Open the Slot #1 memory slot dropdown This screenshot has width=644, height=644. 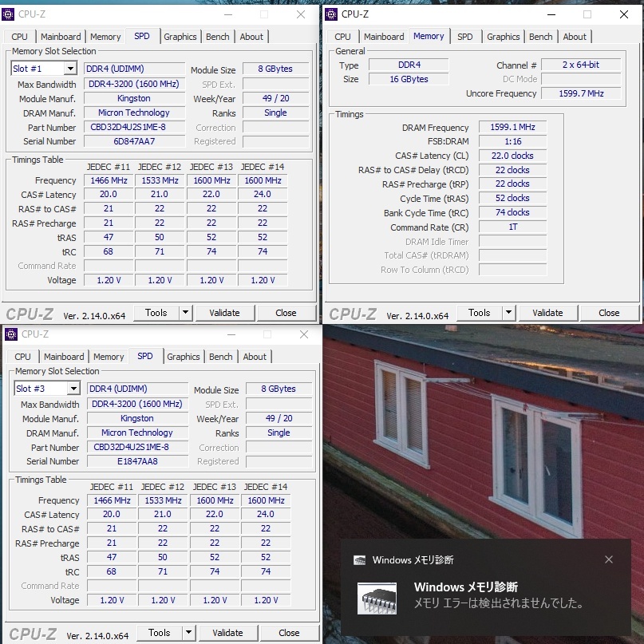click(x=71, y=68)
